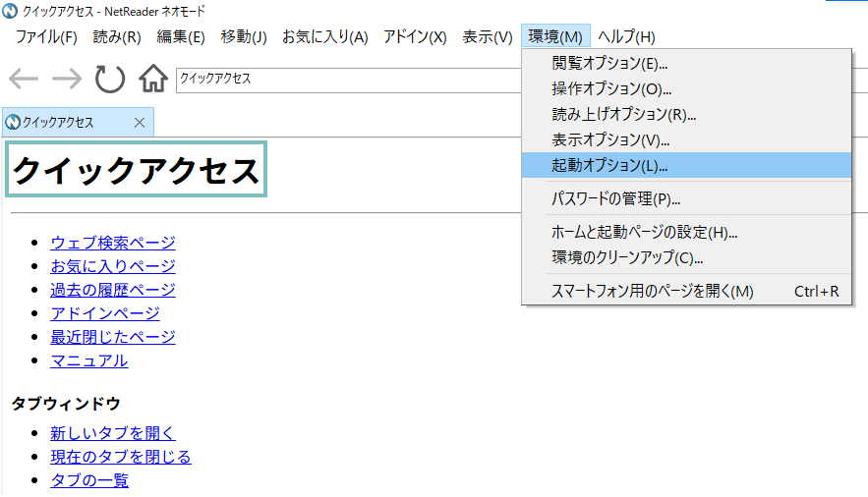Click the address bar showing クイックアクセス
The image size is (868, 497).
tap(349, 81)
